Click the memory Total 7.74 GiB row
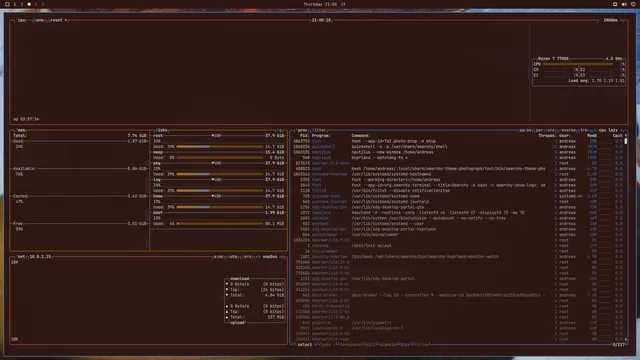 point(80,136)
